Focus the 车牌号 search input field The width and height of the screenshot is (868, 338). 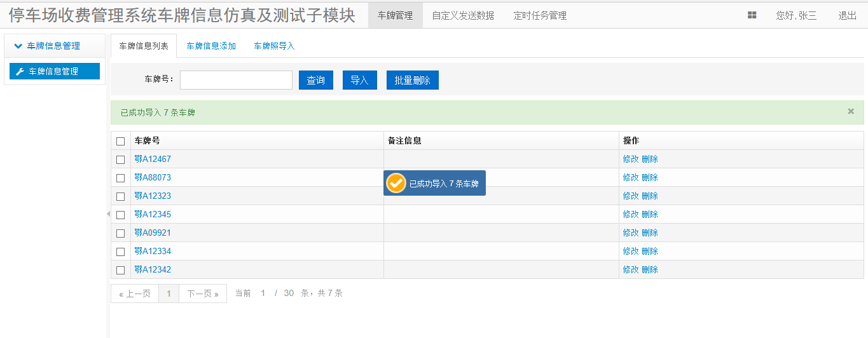tap(236, 80)
